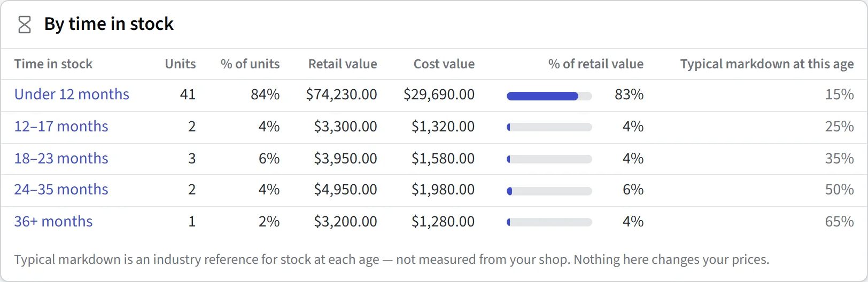Open the 18–23 months link
The image size is (868, 282).
(x=61, y=159)
